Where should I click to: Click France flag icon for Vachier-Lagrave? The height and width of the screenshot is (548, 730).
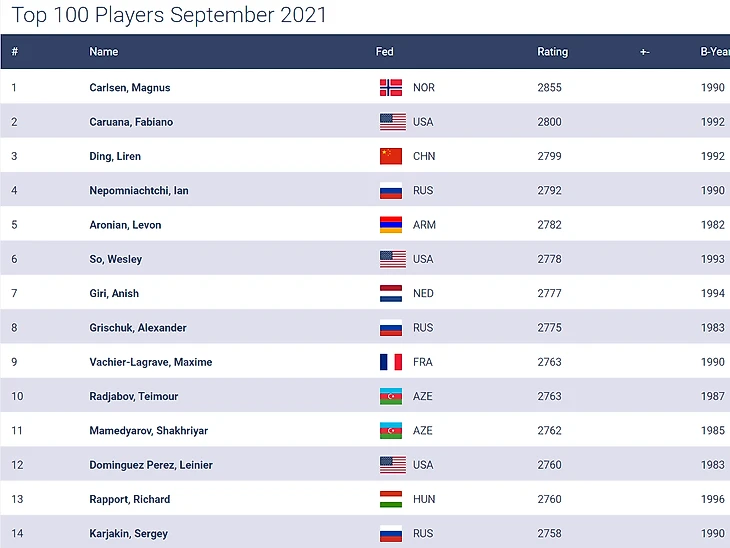[x=391, y=362]
